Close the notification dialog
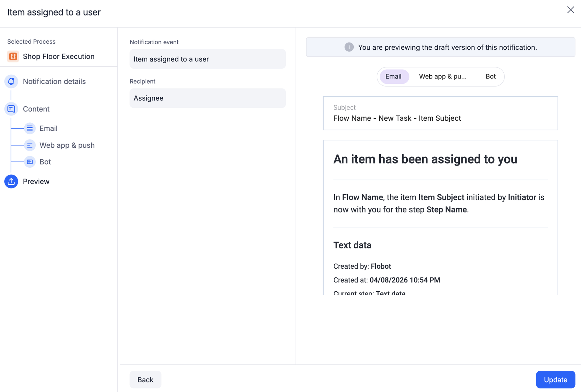 point(571,10)
